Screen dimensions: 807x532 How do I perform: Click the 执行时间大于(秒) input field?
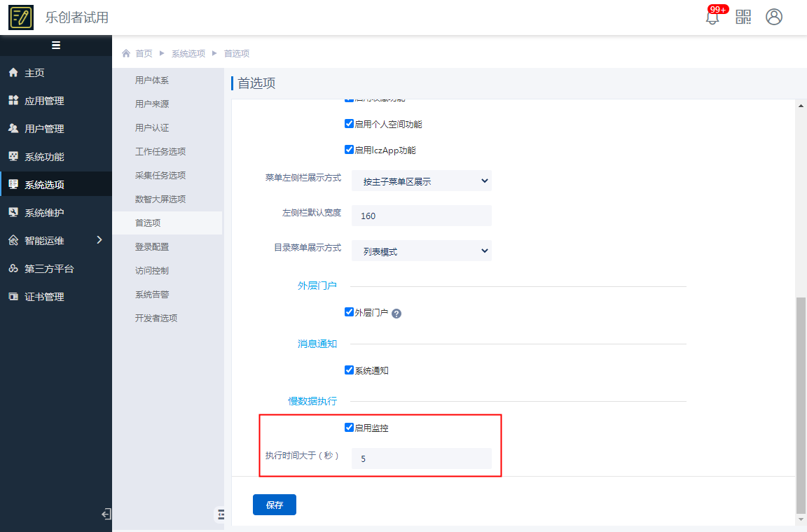[x=421, y=459]
